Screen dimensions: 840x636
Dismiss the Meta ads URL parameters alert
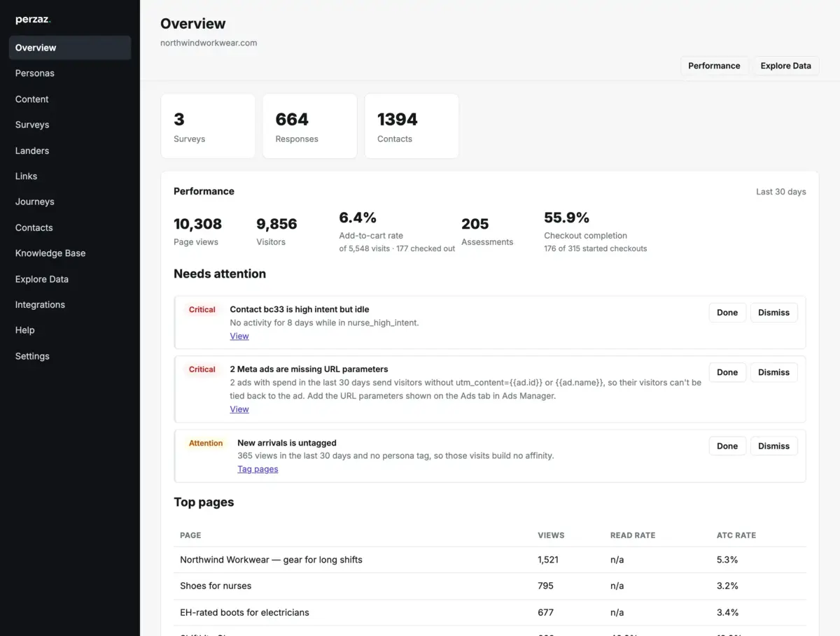[x=773, y=372]
